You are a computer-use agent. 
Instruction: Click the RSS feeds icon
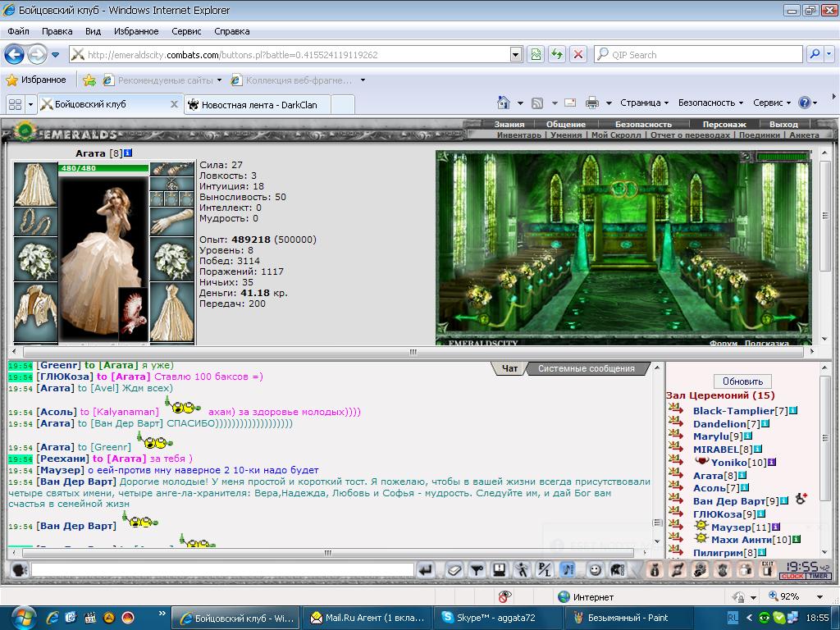tap(537, 103)
